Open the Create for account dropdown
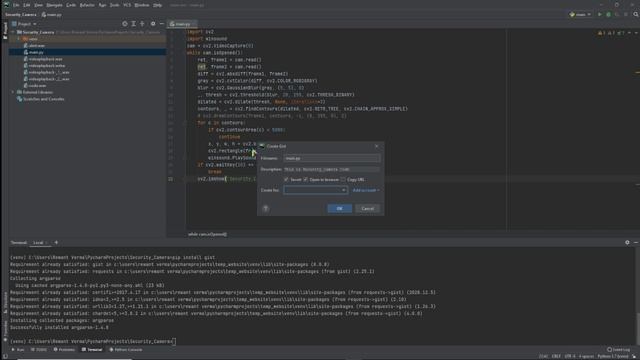The image size is (640, 360). (316, 190)
